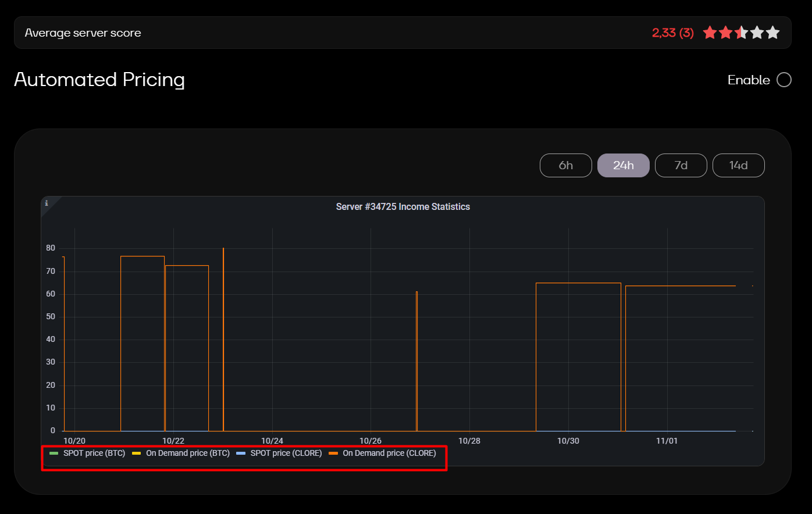Click the info icon in chart corner
This screenshot has width=812, height=514.
(x=47, y=203)
